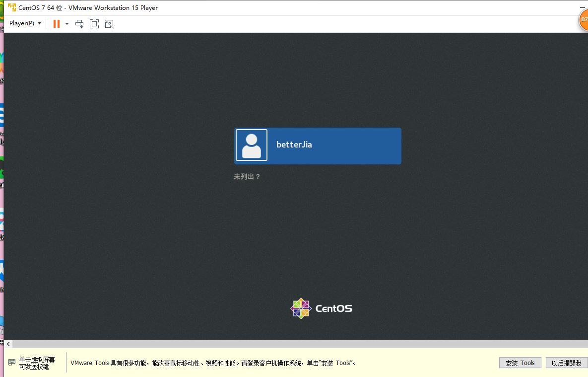Click the 未列出？ link
The width and height of the screenshot is (588, 377).
tap(247, 176)
